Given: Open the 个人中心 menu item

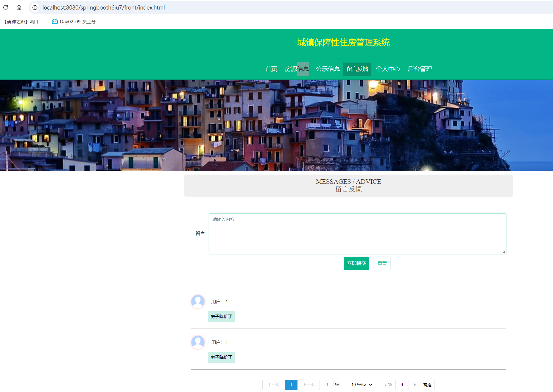Looking at the screenshot, I should tap(388, 69).
